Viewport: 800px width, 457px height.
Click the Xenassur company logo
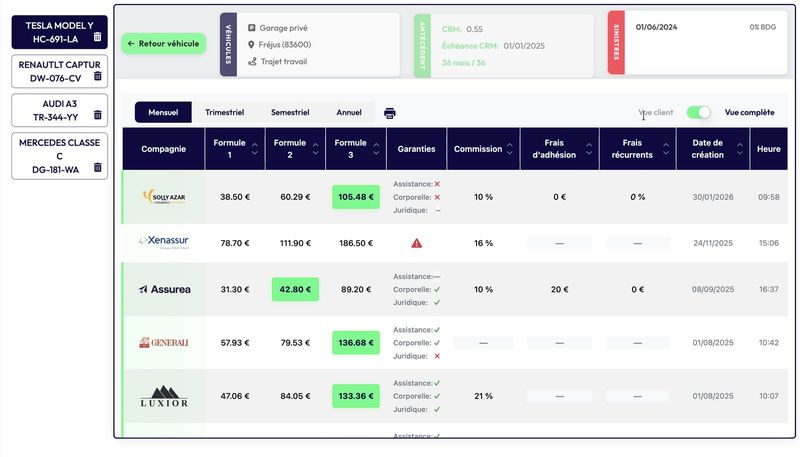[x=164, y=242]
